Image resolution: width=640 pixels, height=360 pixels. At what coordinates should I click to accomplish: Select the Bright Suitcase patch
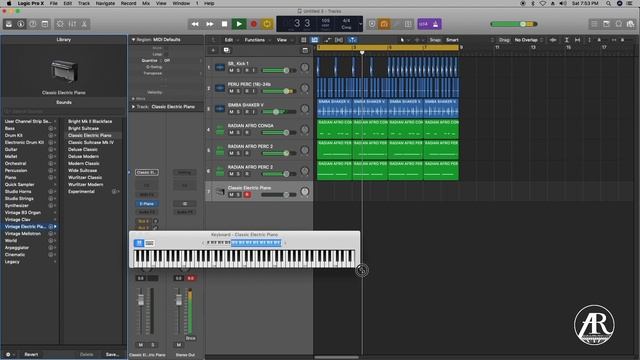pos(83,128)
